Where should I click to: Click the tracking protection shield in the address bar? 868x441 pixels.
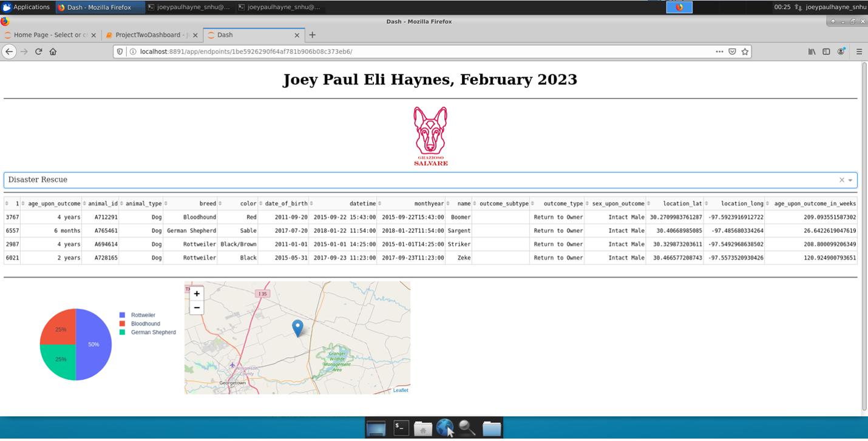tap(119, 52)
